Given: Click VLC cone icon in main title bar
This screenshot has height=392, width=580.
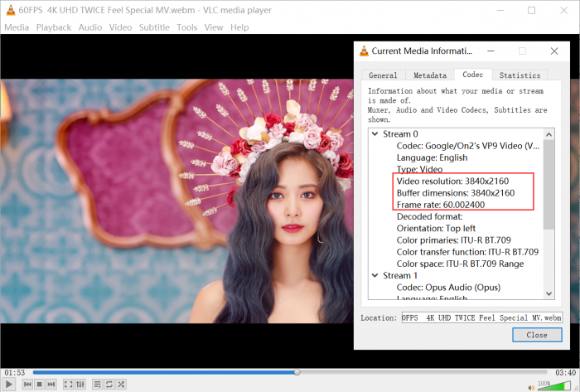Looking at the screenshot, I should point(11,10).
